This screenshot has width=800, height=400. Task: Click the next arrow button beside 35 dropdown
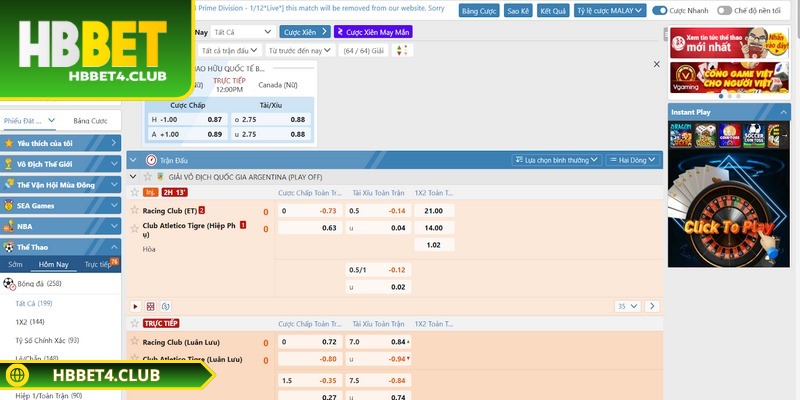coord(652,307)
